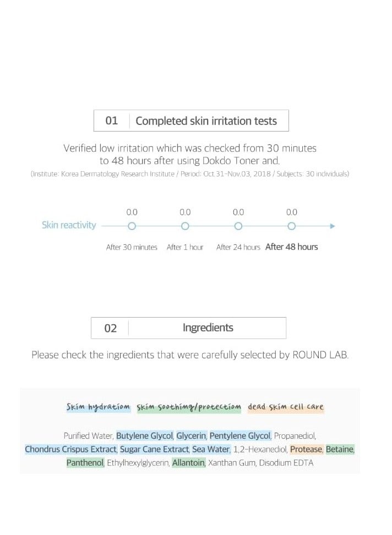Click the green skin soothing/protection legend label
This screenshot has width=392, height=535.
click(189, 407)
